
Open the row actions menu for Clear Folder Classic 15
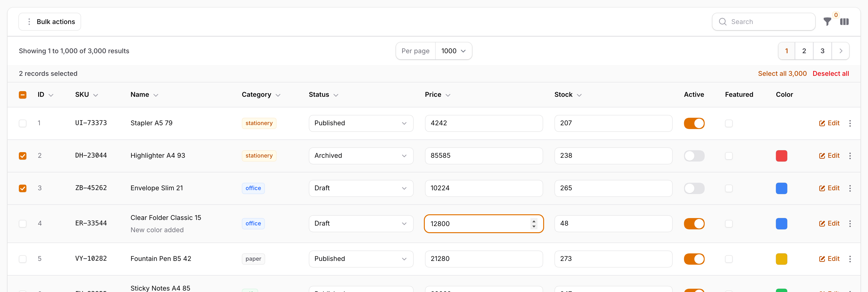pos(850,224)
